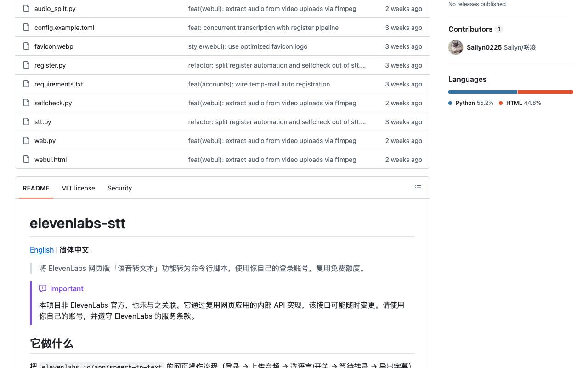588x368 pixels.
Task: Open the audio_split.py file
Action: [x=55, y=9]
